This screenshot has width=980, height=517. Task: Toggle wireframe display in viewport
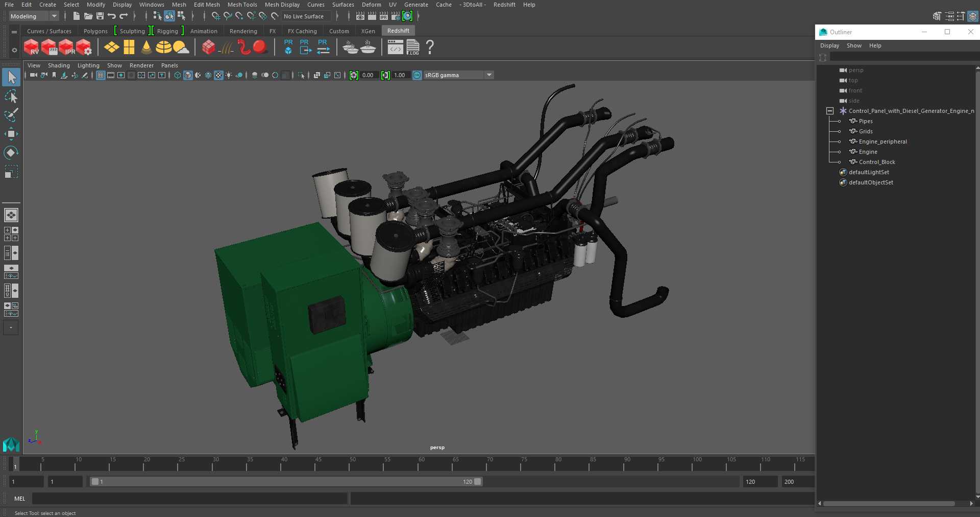(178, 75)
